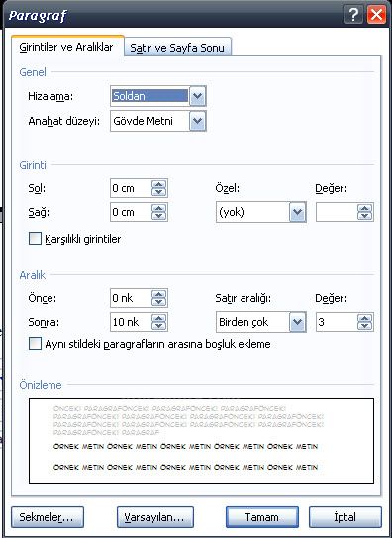Increase the line spacing Değer with up arrow
This screenshot has width=392, height=538.
(365, 318)
